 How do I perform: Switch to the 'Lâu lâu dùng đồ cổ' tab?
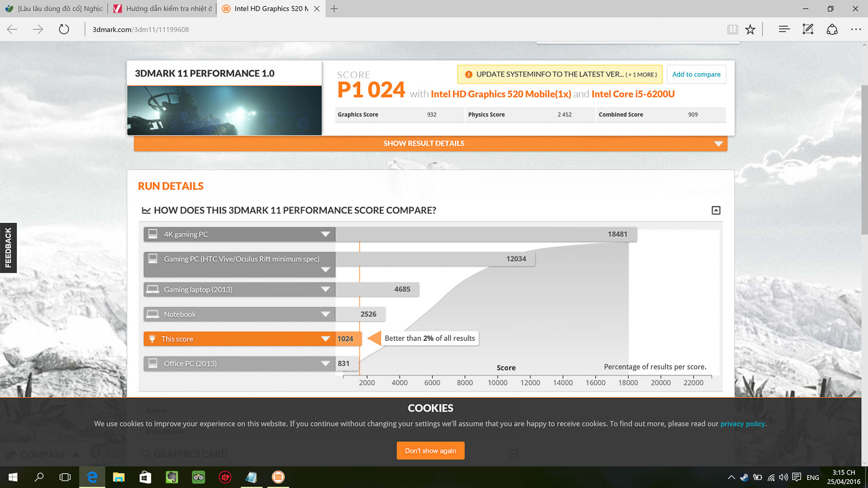[54, 9]
